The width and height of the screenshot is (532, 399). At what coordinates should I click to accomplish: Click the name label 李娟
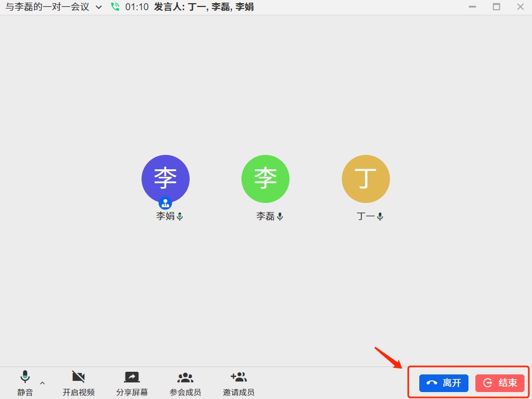165,216
